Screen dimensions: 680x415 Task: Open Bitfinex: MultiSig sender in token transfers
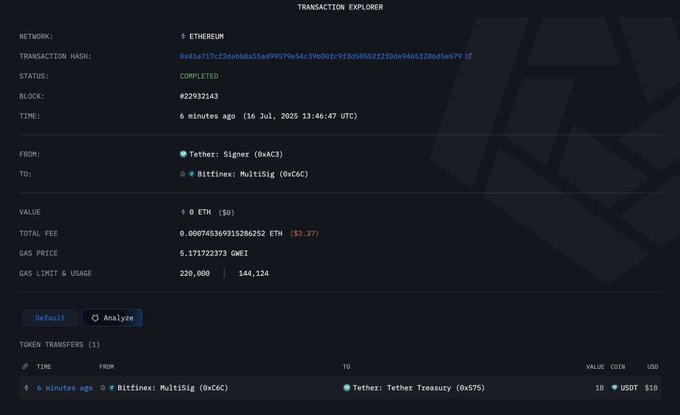pos(173,388)
